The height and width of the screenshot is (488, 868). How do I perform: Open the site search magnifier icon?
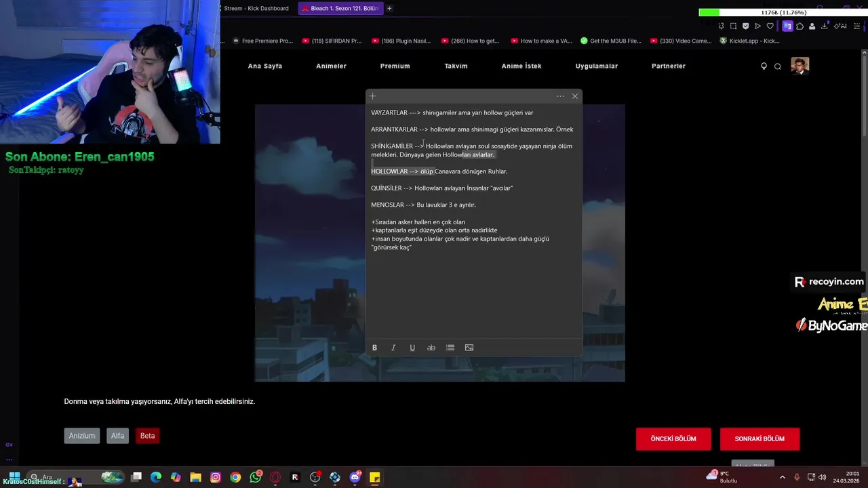778,66
